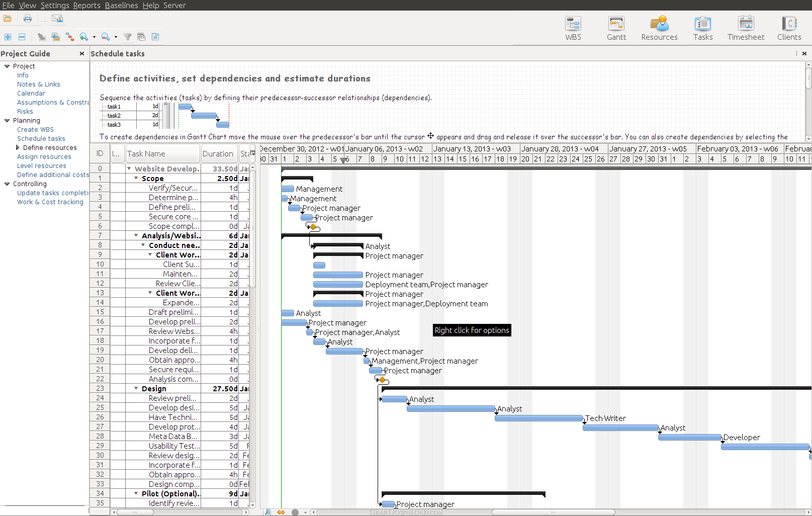Open the View menu
The height and width of the screenshot is (516, 812).
point(27,5)
